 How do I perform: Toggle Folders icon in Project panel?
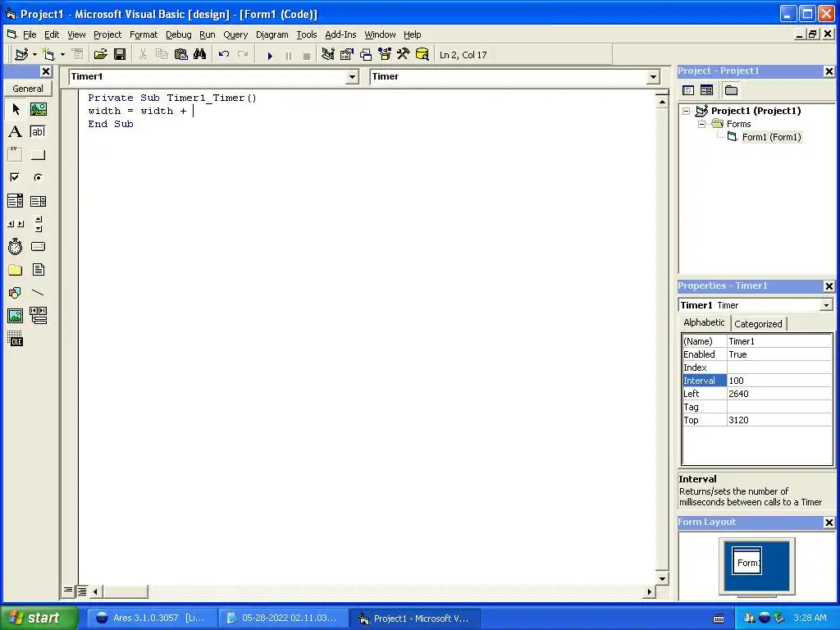[731, 90]
